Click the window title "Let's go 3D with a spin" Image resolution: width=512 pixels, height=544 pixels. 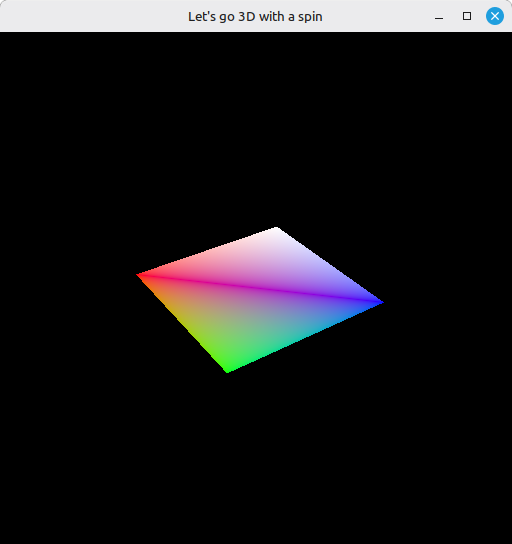click(255, 17)
